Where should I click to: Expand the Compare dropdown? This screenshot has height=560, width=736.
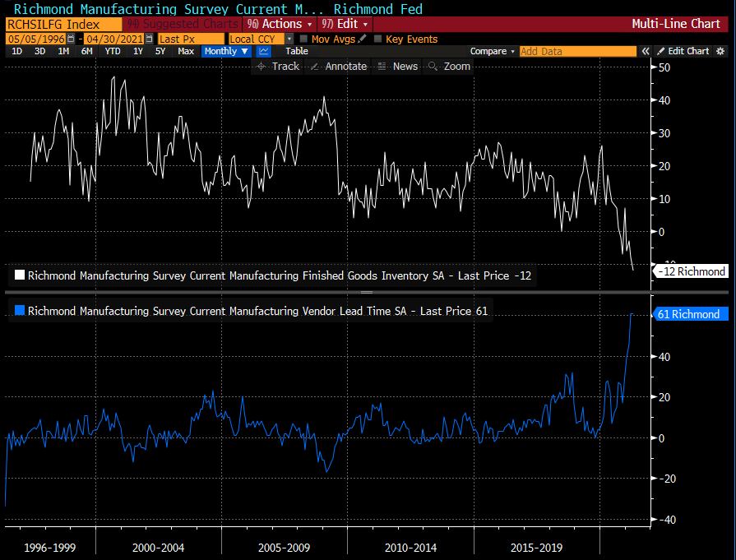493,51
